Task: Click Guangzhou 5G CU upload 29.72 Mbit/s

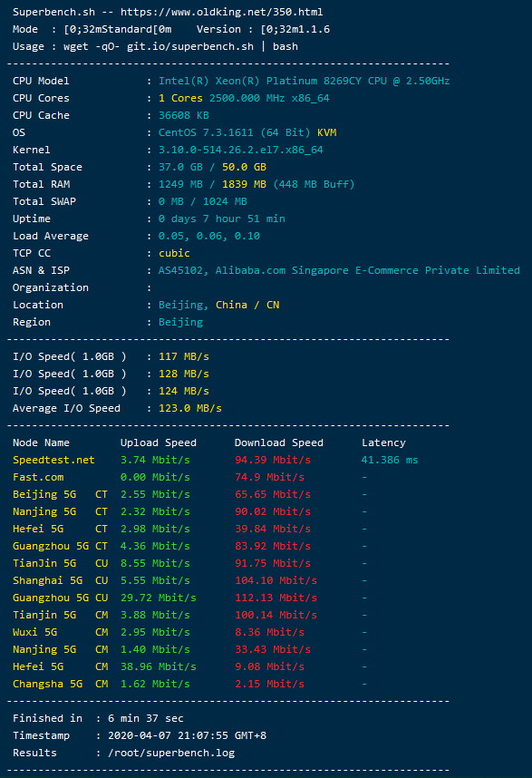Action: tap(159, 598)
